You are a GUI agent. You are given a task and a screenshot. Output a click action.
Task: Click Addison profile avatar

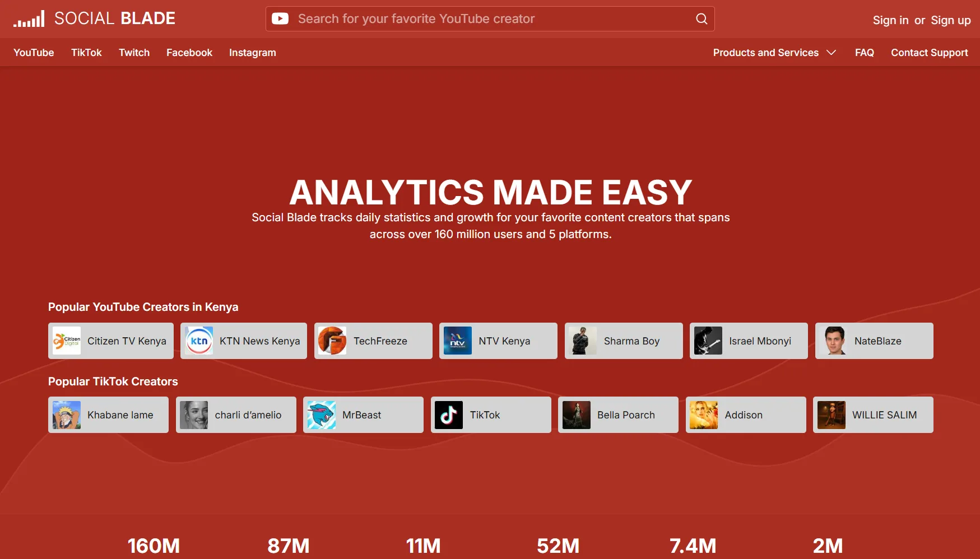(x=704, y=415)
